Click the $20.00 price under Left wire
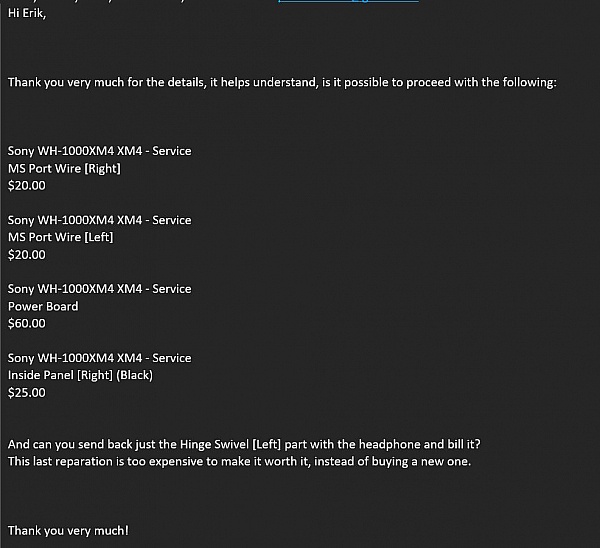The height and width of the screenshot is (548, 600). point(27,254)
